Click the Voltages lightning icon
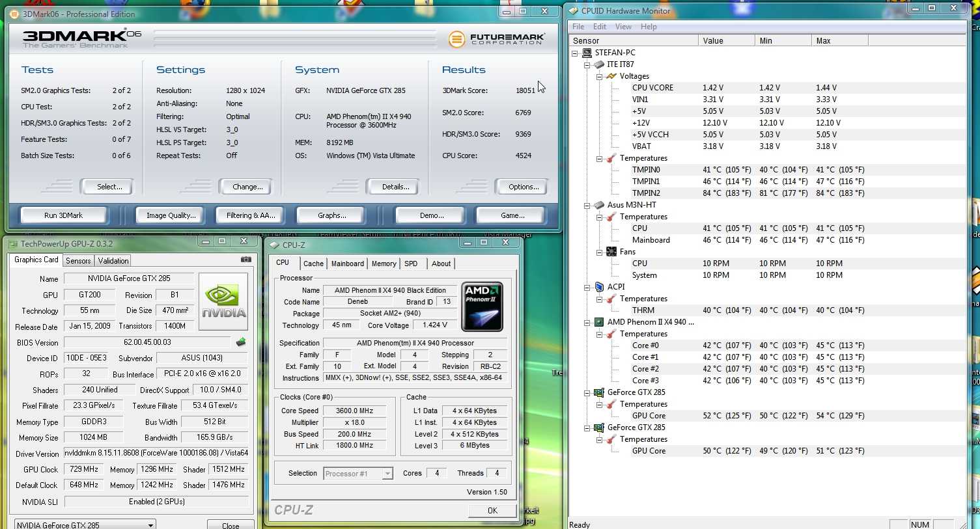Image resolution: width=980 pixels, height=529 pixels. pyautogui.click(x=611, y=76)
